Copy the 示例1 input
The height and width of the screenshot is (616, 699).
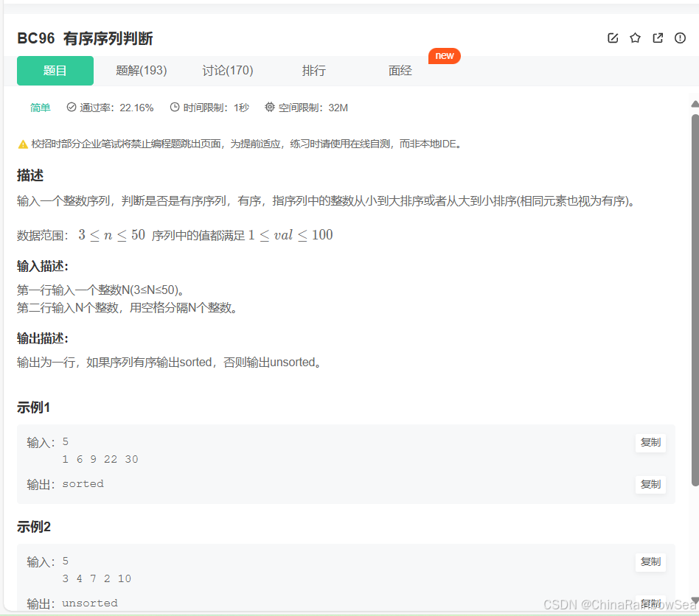tap(650, 443)
